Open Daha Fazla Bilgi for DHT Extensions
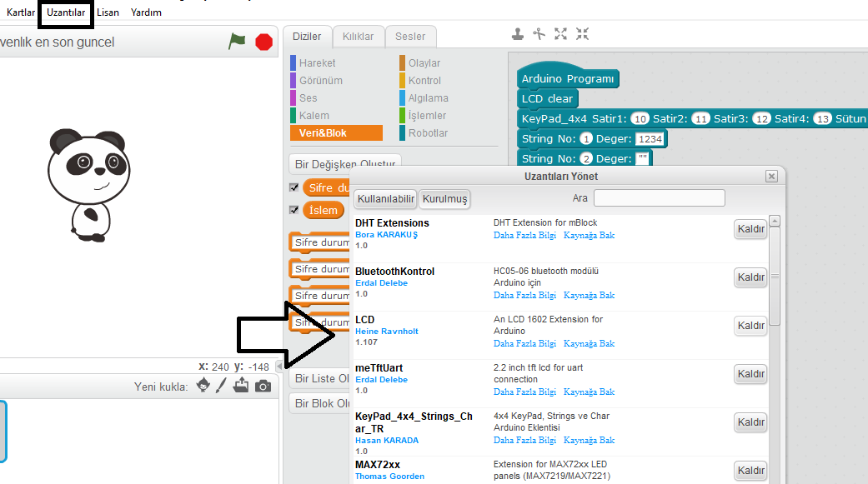The image size is (868, 484). tap(524, 235)
